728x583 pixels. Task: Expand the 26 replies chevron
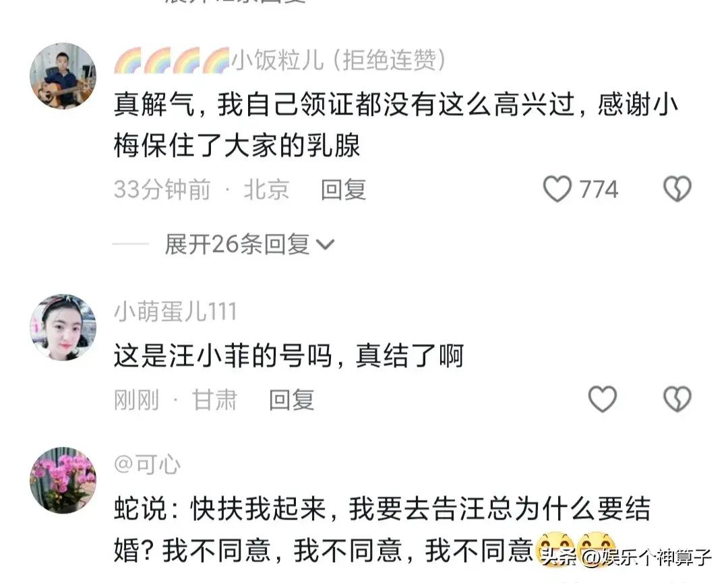[325, 244]
